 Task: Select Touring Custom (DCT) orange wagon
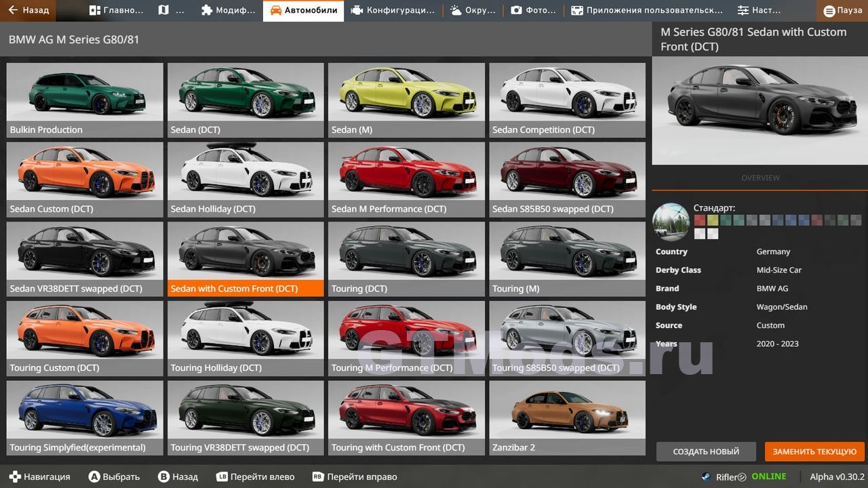pos(85,338)
